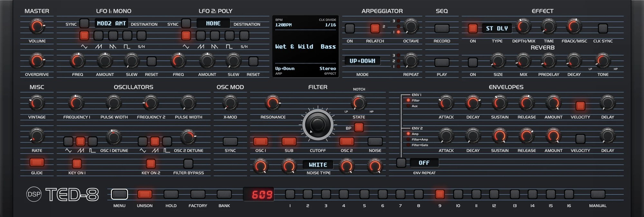Click the large filter CUTOFF knob

click(318, 125)
